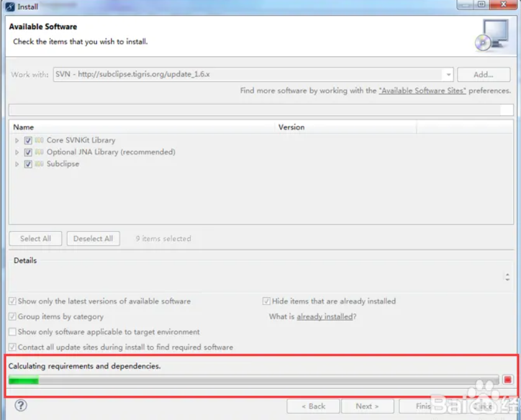
Task: Maximize the Install window
Action: click(x=481, y=4)
